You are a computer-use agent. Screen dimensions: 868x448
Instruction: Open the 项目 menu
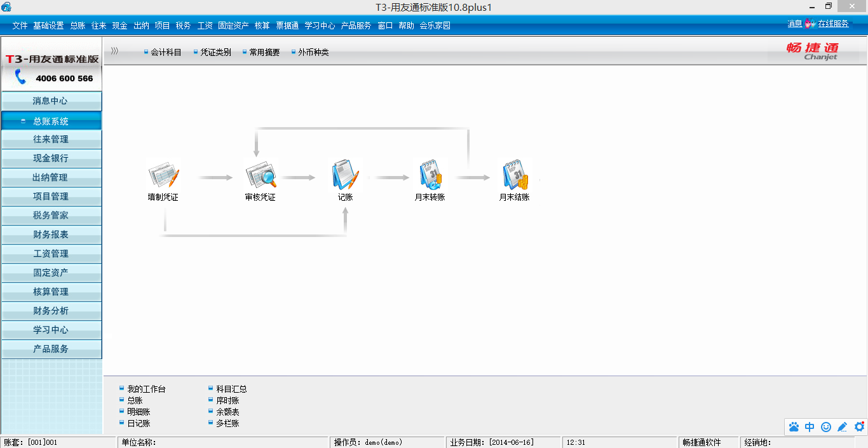click(163, 26)
